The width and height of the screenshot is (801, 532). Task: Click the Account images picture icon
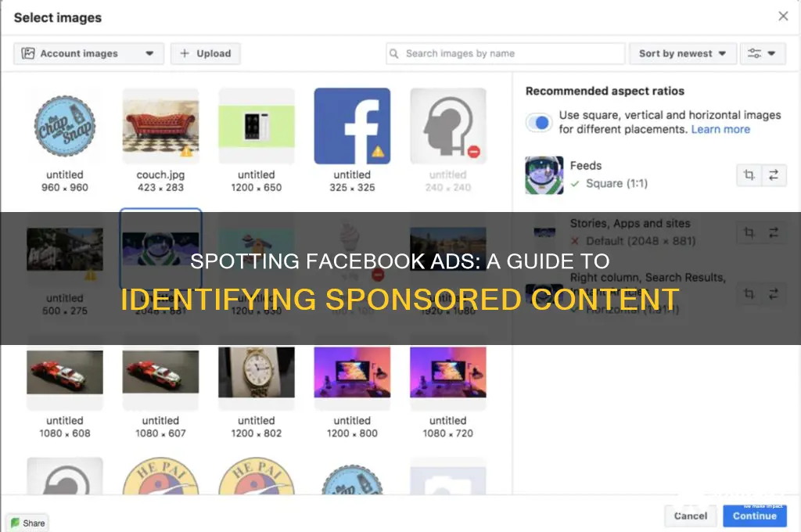point(28,53)
